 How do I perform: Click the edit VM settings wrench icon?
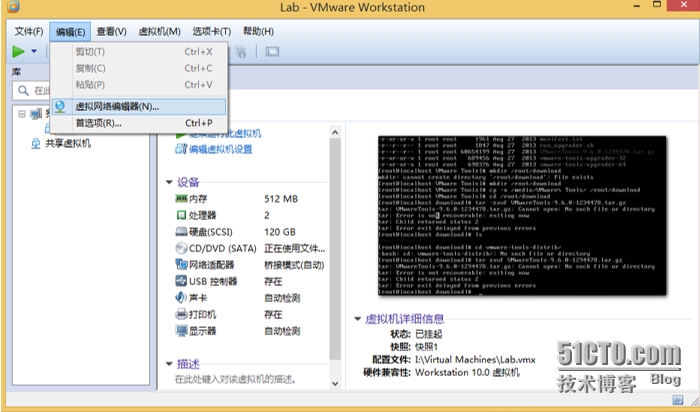click(x=181, y=149)
